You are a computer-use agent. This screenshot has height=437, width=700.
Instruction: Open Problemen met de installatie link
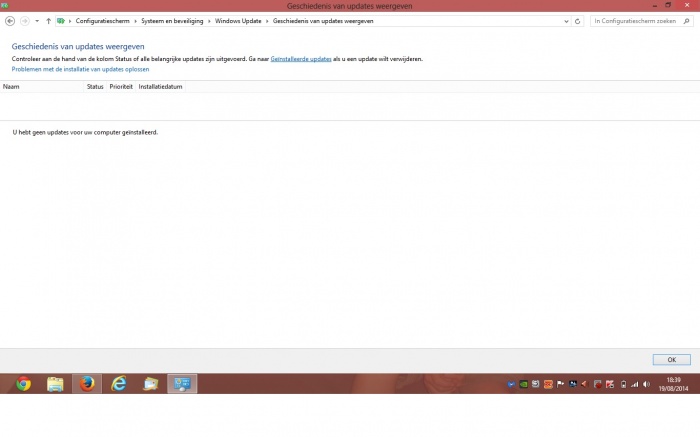(80, 69)
